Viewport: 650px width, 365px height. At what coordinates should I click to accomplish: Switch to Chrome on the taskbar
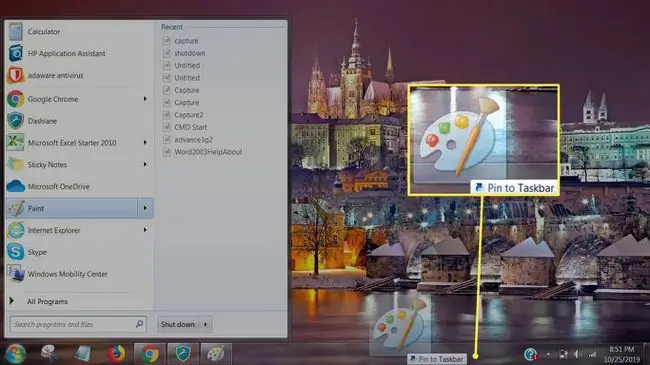point(150,354)
